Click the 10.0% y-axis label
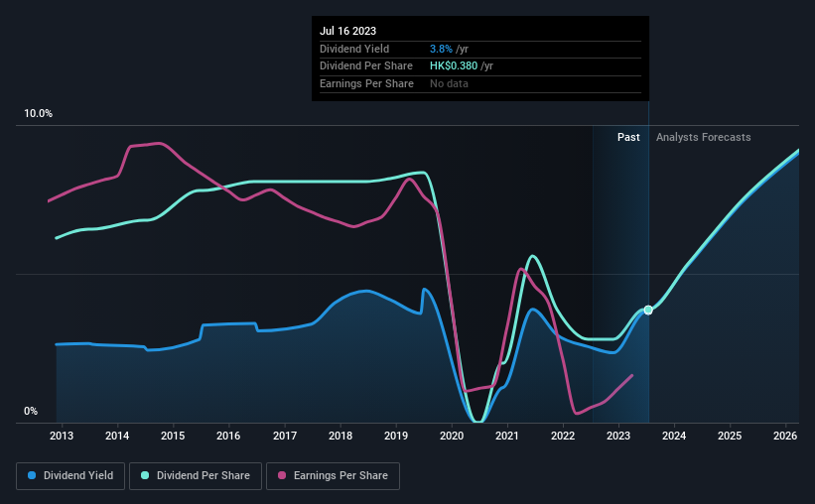 38,114
